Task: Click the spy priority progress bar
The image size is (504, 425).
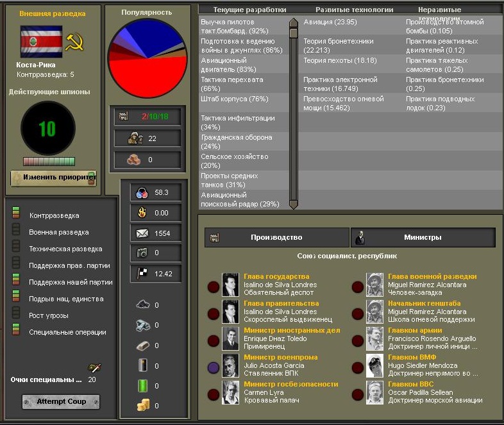Action: (49, 162)
